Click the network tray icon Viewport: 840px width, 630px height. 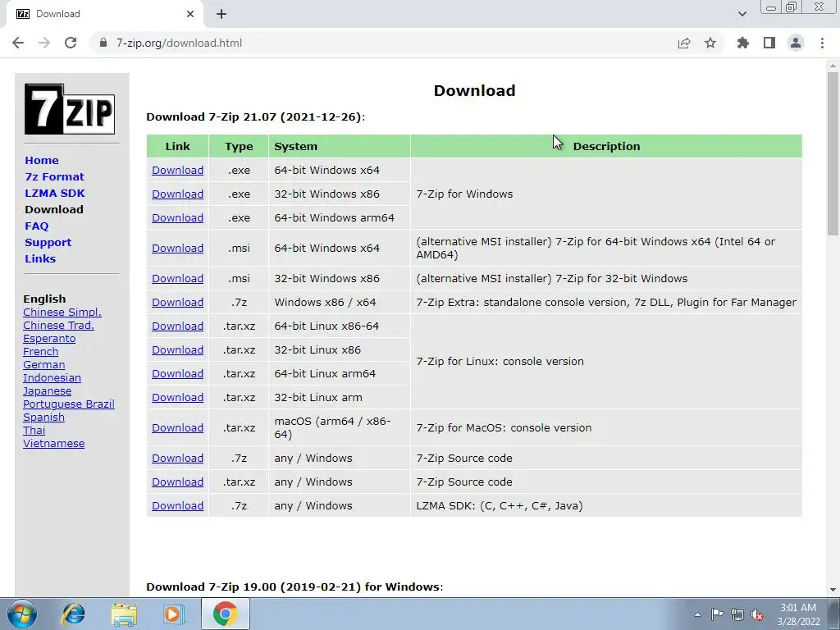(737, 614)
